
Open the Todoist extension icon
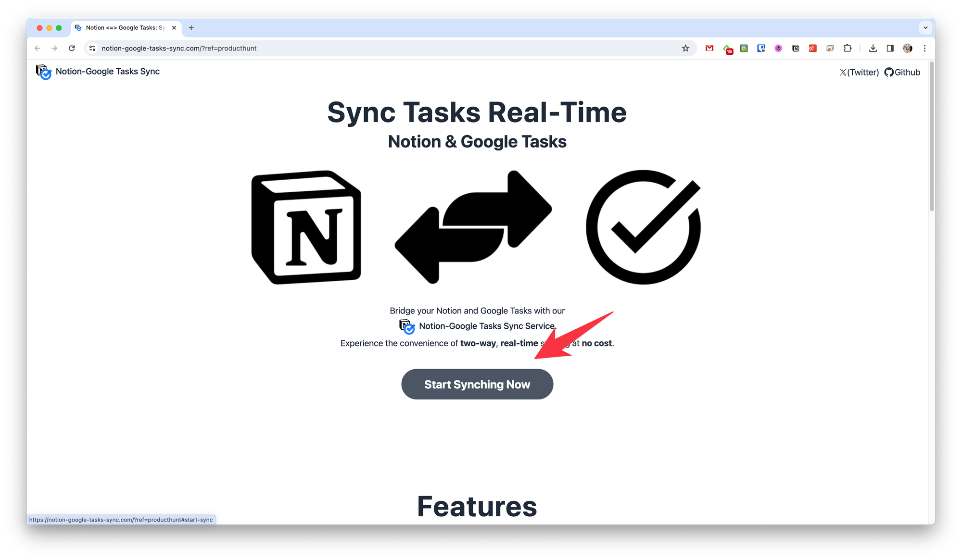(813, 48)
